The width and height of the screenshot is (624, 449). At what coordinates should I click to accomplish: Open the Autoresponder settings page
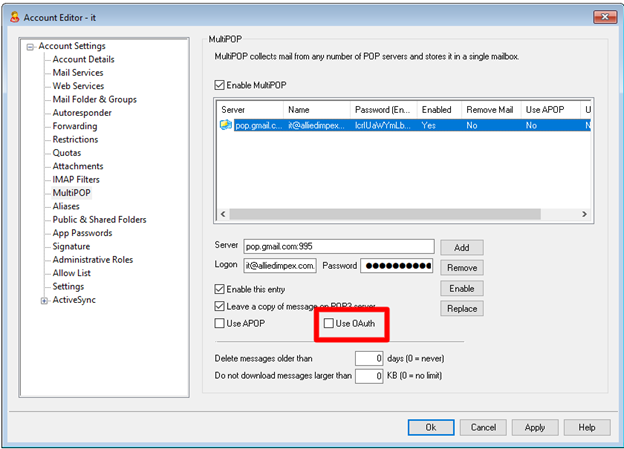coord(82,113)
